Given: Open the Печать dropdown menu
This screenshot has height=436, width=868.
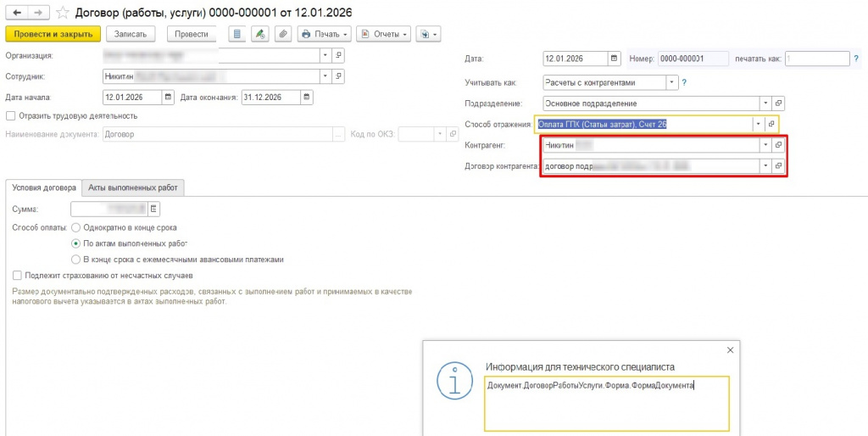Looking at the screenshot, I should click(x=325, y=34).
